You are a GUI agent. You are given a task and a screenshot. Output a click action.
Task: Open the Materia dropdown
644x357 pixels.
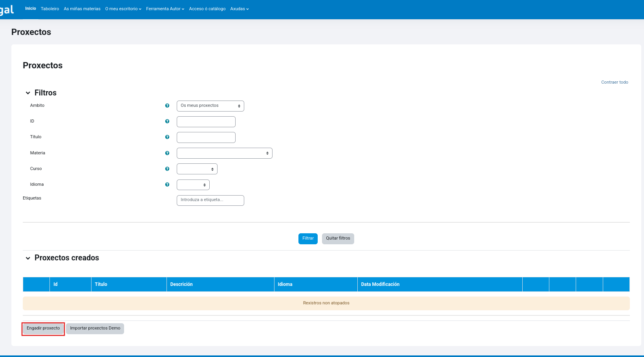pos(224,153)
